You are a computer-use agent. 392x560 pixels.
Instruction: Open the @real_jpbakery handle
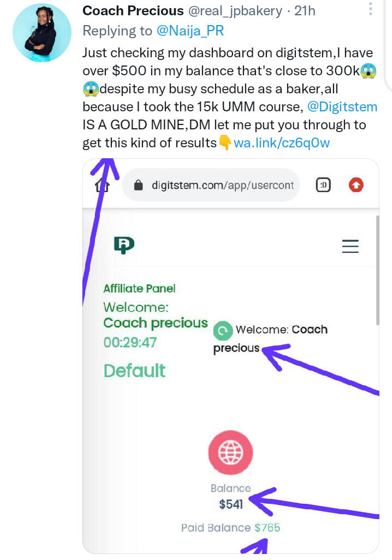coord(235,10)
